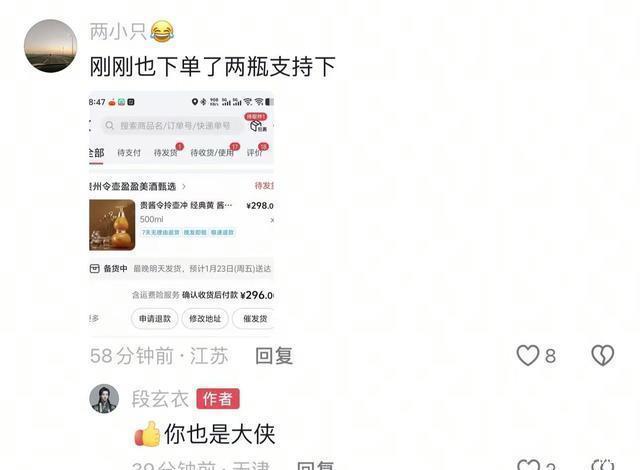Open 两小只's profile avatar

tap(51, 46)
